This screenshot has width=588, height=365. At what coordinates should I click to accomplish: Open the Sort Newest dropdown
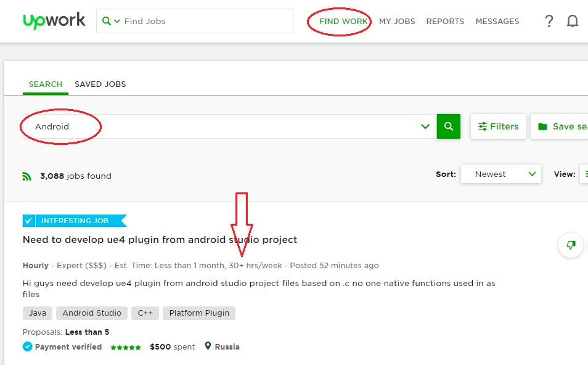click(x=500, y=174)
